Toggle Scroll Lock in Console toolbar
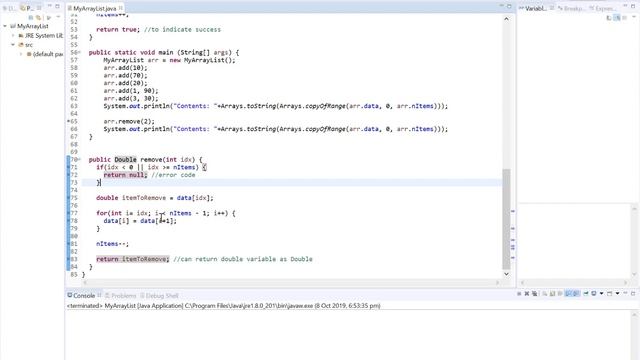This screenshot has height=360, width=640. (552, 293)
